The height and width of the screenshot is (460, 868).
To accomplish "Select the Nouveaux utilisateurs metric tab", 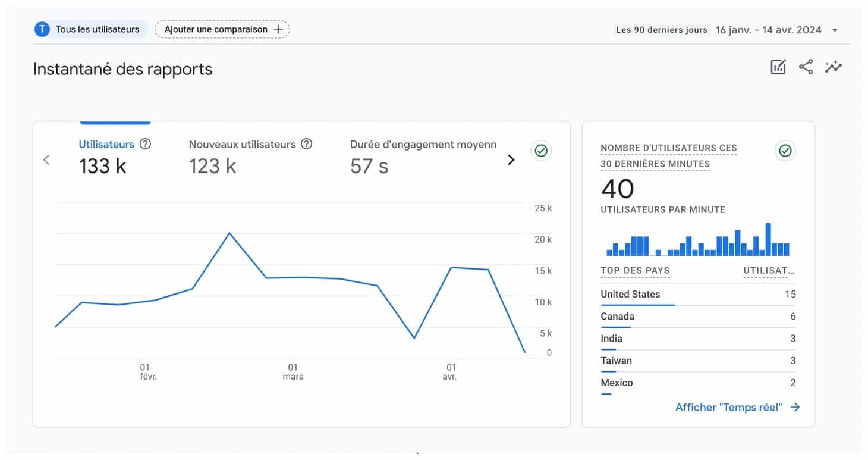I will [x=250, y=158].
